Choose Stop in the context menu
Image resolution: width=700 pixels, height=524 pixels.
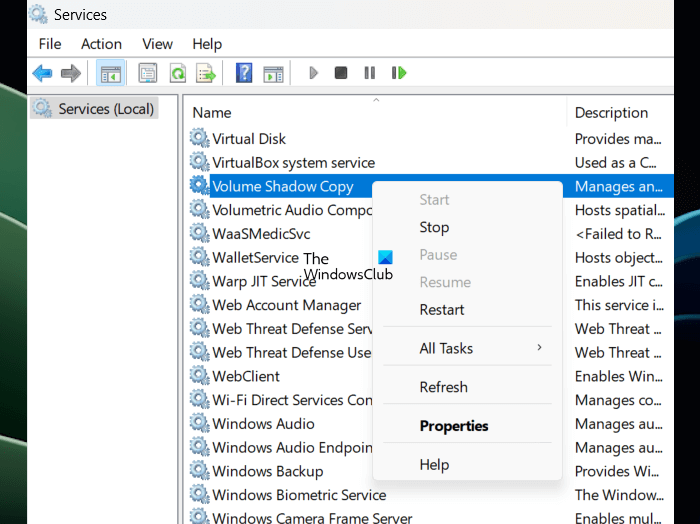[434, 227]
